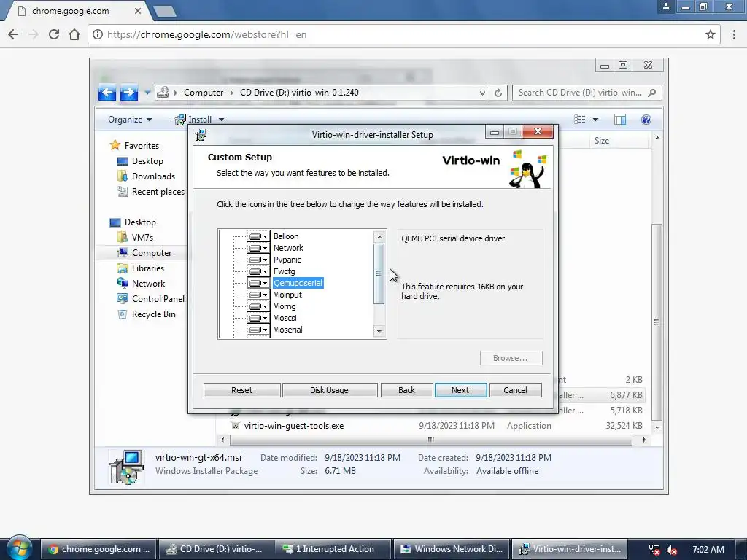This screenshot has width=747, height=560.
Task: Open Explorer recent locations dropdown
Action: [147, 93]
